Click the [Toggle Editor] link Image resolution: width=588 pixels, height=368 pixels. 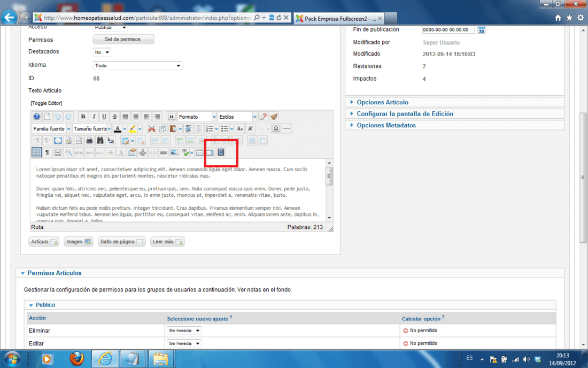point(47,103)
